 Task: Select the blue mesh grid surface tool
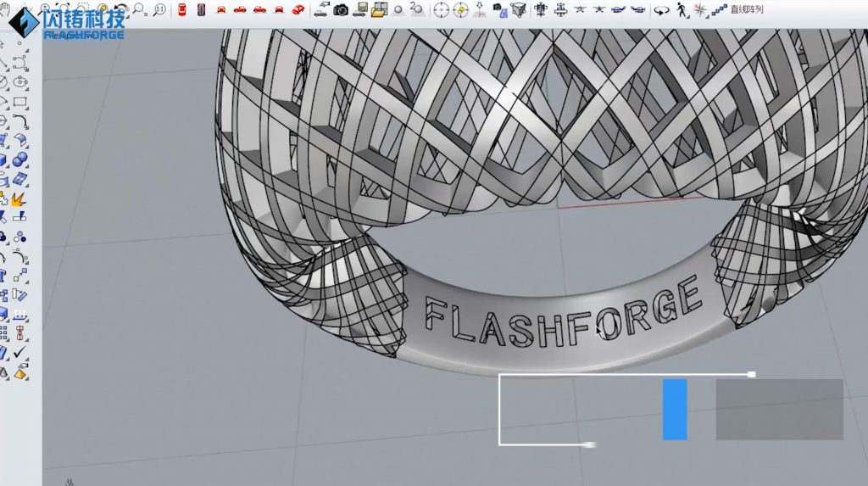[x=20, y=179]
